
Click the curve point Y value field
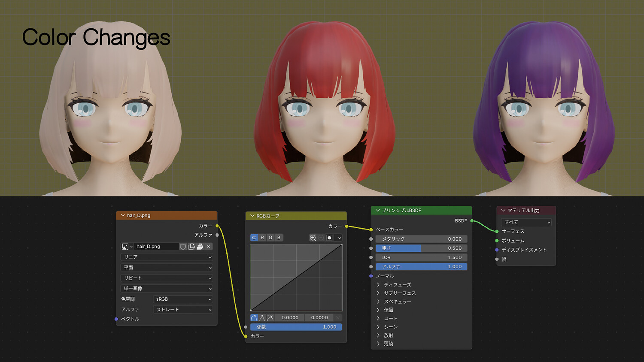tap(319, 318)
